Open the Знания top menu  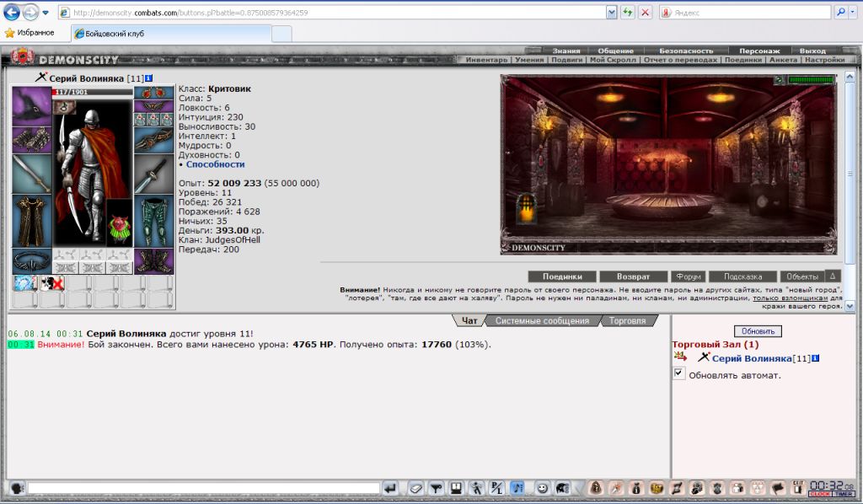pyautogui.click(x=566, y=51)
